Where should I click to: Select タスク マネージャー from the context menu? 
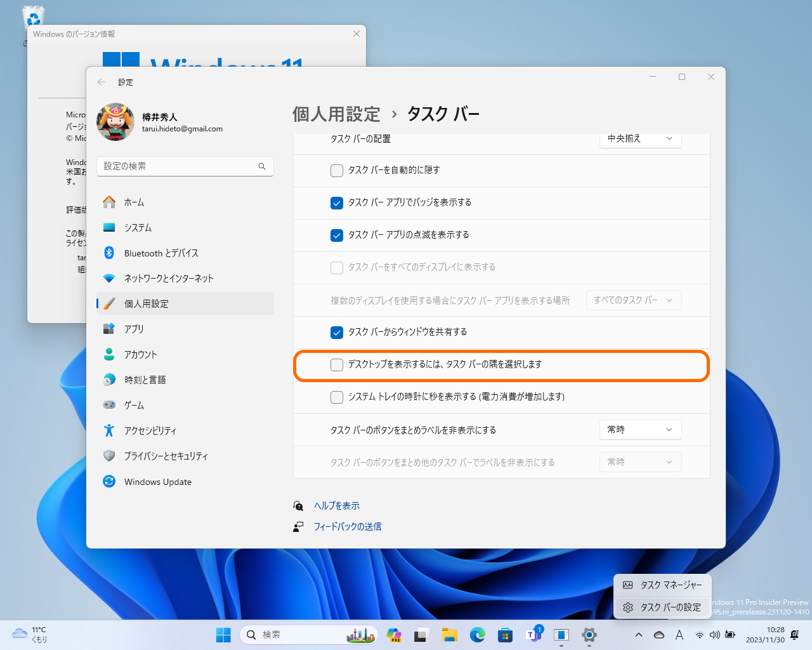(x=662, y=585)
